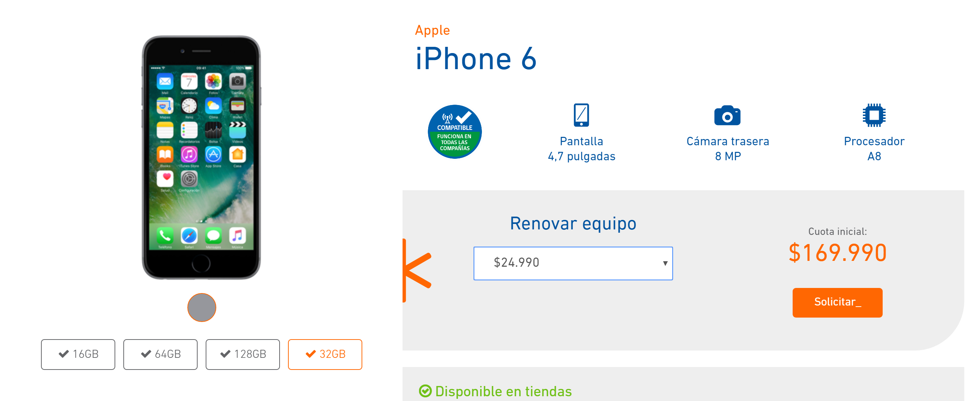Select the 32GB storage option
The width and height of the screenshot is (980, 401).
click(x=325, y=354)
